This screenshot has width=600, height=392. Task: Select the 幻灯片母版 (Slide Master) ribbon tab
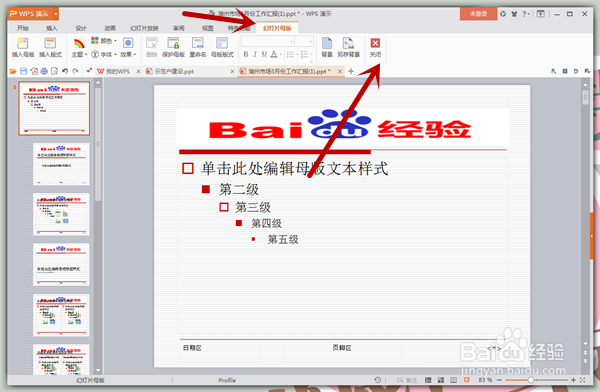(277, 28)
